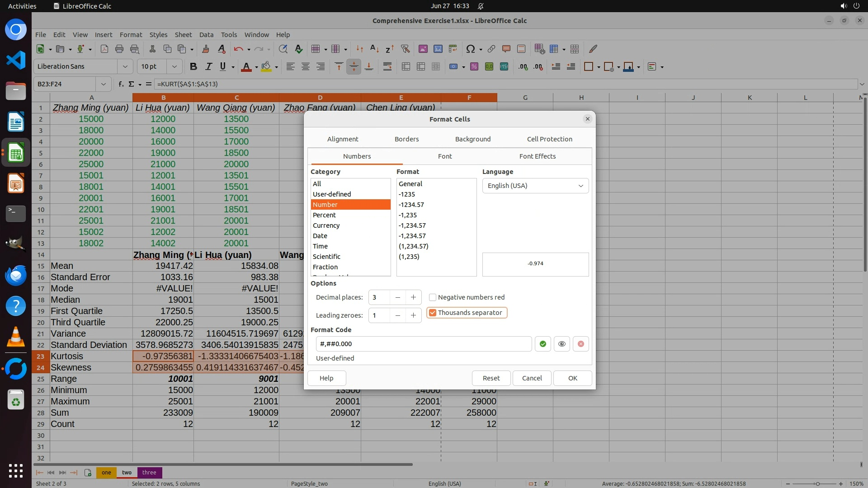Click the Insert Chart toolbar icon
The height and width of the screenshot is (488, 868).
(438, 49)
